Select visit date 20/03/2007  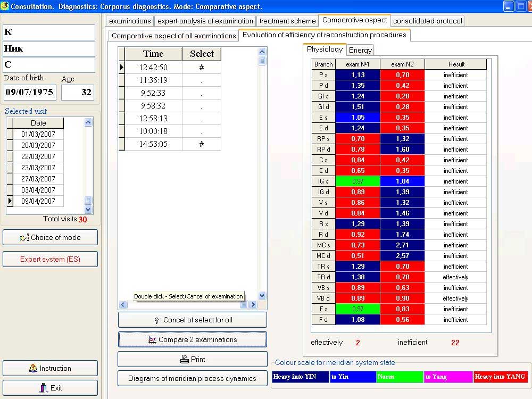point(38,146)
